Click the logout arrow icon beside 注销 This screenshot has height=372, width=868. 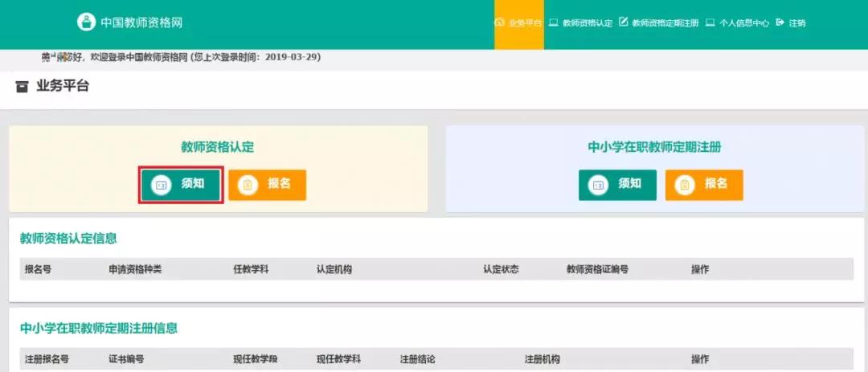780,22
